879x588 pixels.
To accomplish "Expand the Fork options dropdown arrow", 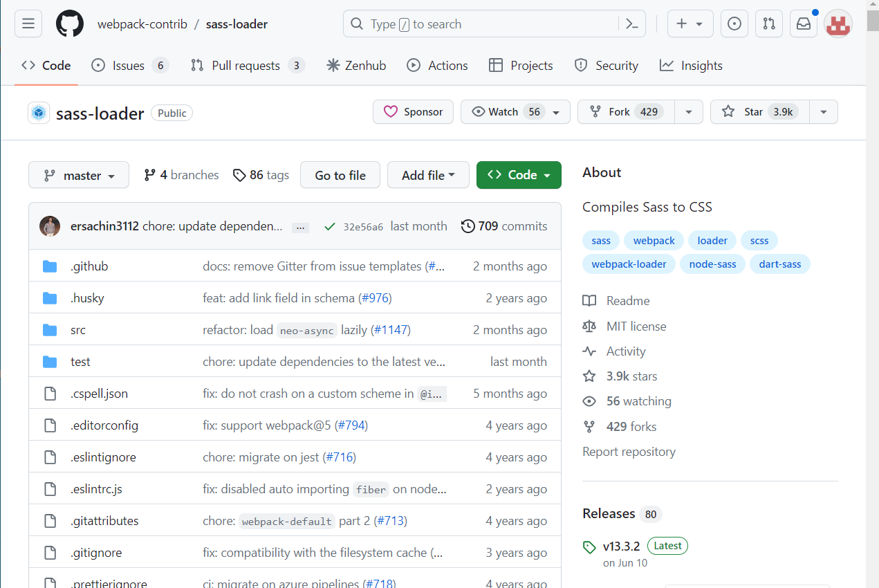I will 688,112.
